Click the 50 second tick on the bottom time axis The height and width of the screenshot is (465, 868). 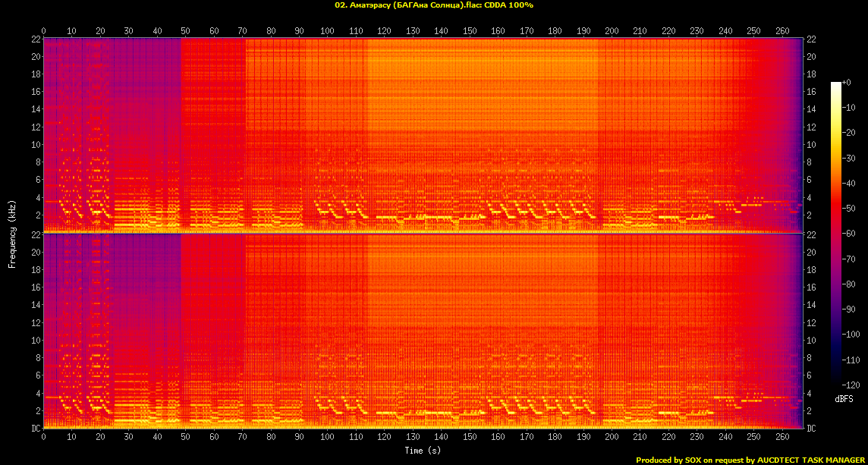tap(185, 436)
